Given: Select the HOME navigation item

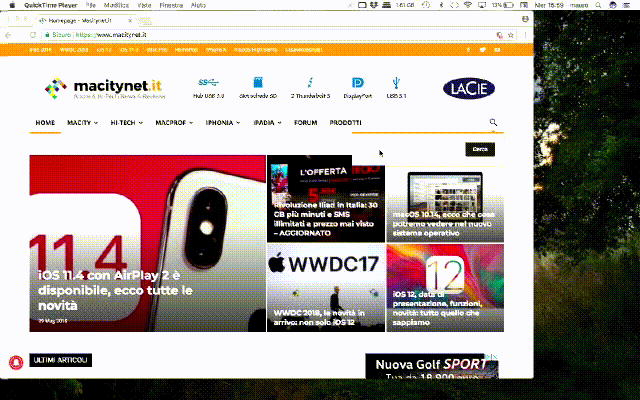Looking at the screenshot, I should (45, 122).
